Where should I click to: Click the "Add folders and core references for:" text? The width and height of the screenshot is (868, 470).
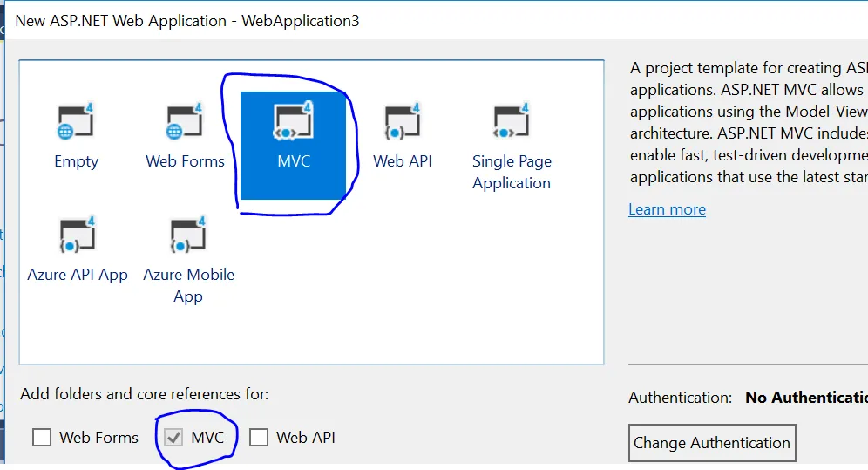pos(145,394)
